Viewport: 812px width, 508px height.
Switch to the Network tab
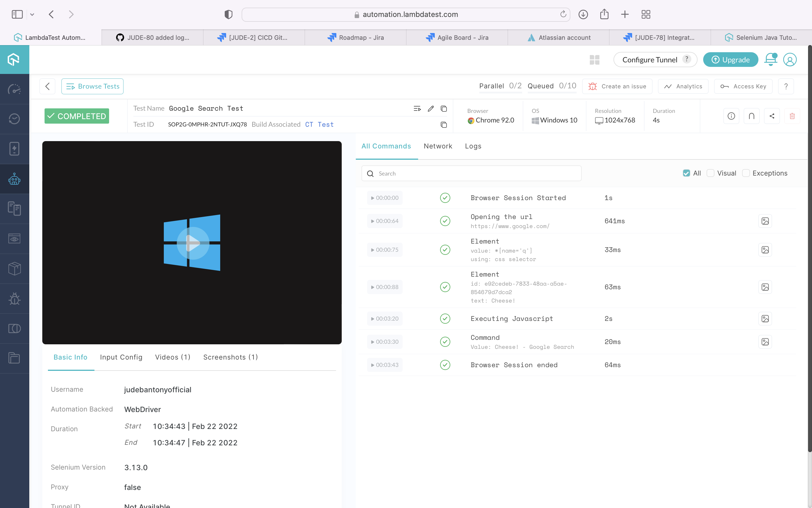pos(438,146)
